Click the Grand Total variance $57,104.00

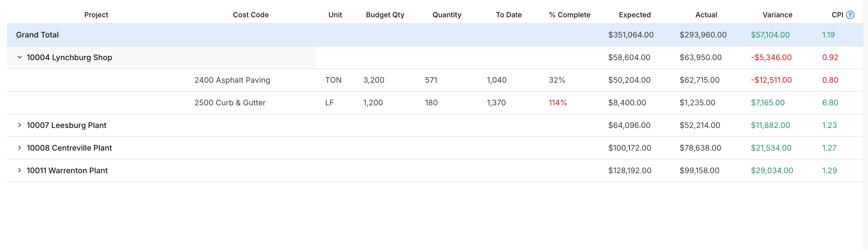pyautogui.click(x=770, y=35)
